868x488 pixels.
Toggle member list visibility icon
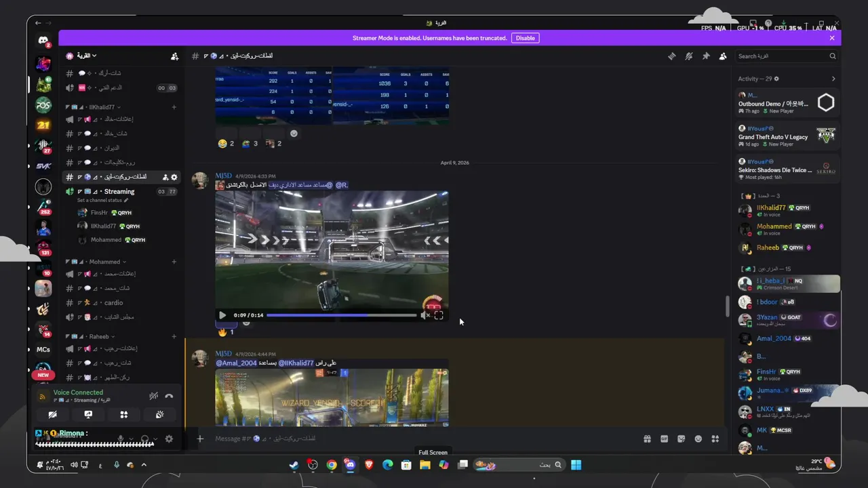point(723,56)
